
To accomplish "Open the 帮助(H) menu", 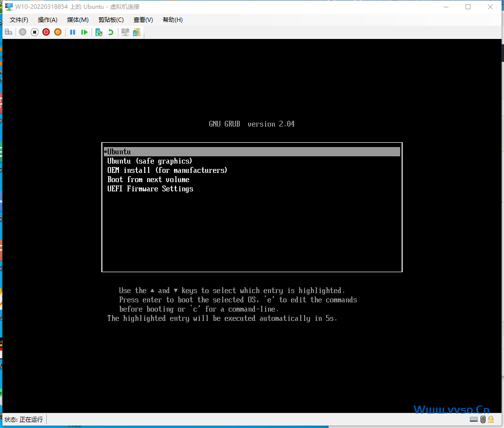I will (173, 20).
